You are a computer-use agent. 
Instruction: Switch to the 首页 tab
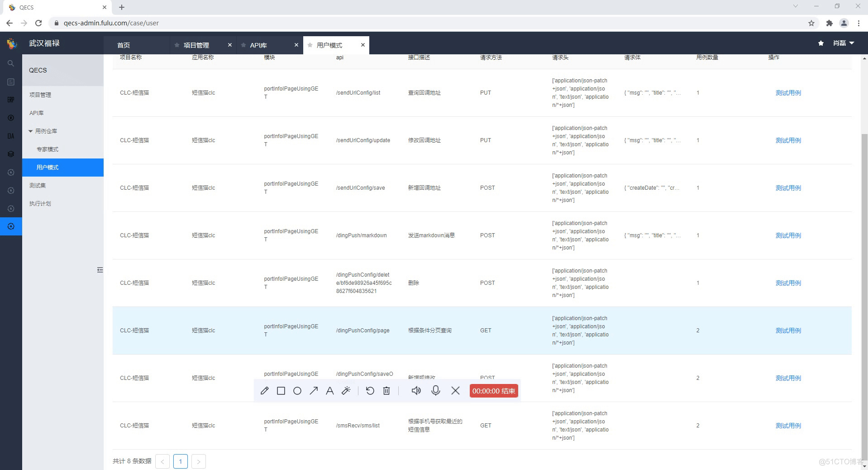coord(124,45)
